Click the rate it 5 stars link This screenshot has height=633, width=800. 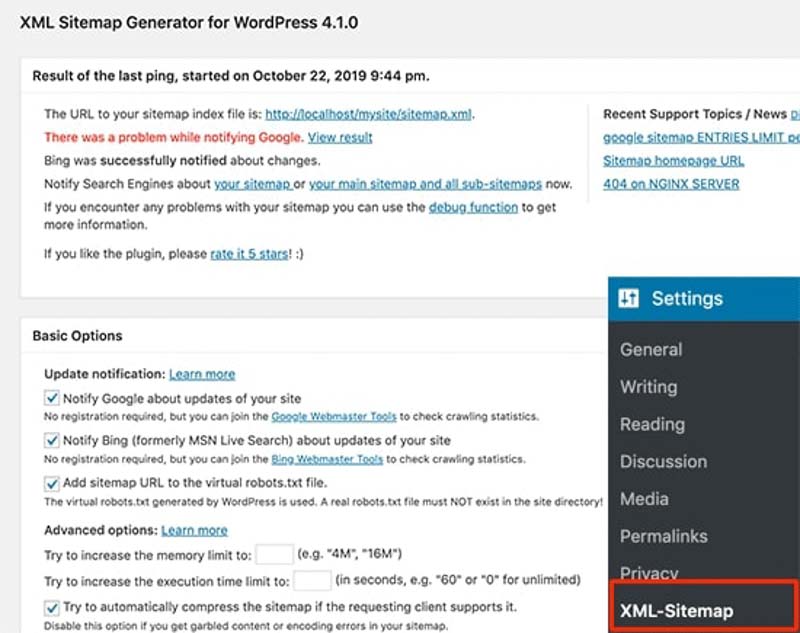pos(250,254)
